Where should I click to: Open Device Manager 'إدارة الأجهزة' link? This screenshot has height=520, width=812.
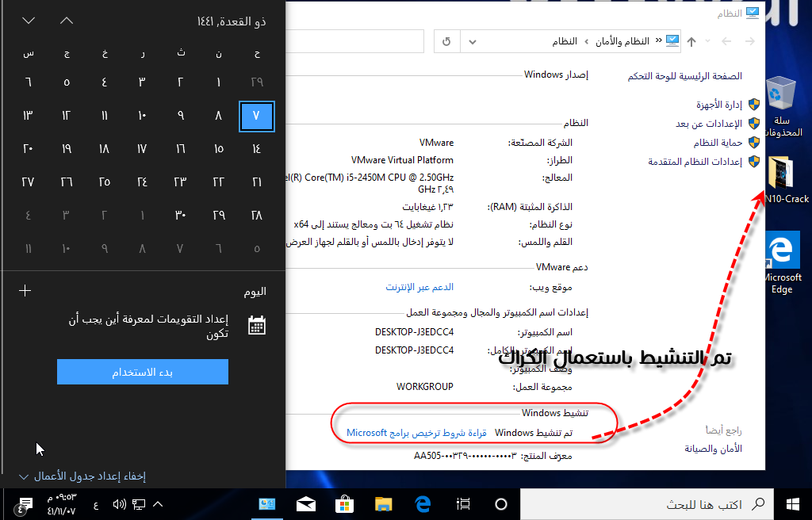tap(718, 105)
